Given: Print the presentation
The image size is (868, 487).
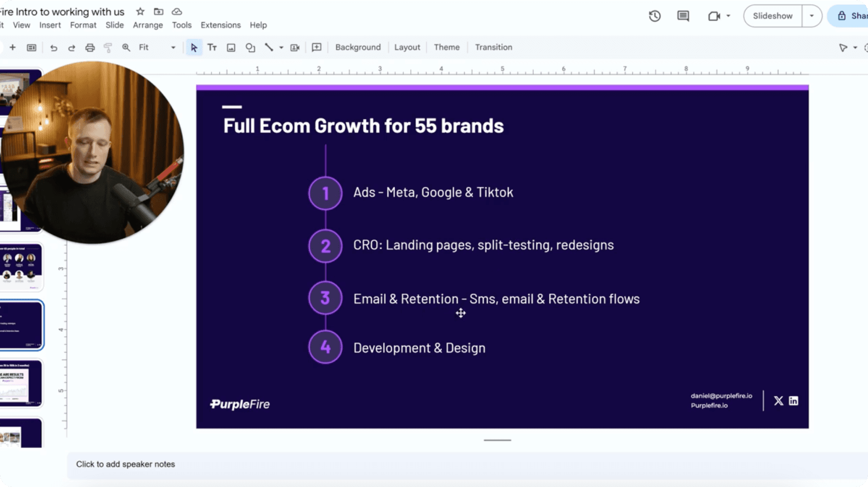Looking at the screenshot, I should pyautogui.click(x=90, y=48).
